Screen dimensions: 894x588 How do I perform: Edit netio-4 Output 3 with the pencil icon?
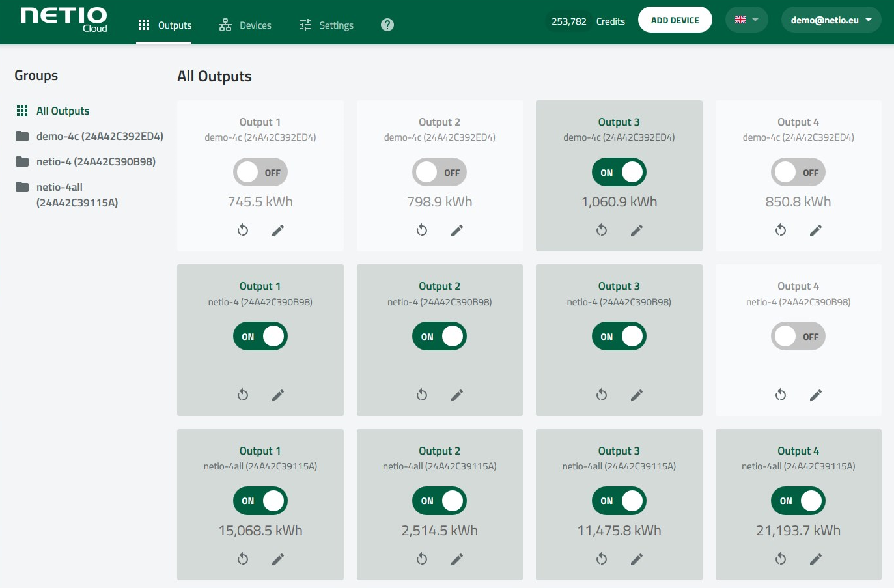pos(637,395)
